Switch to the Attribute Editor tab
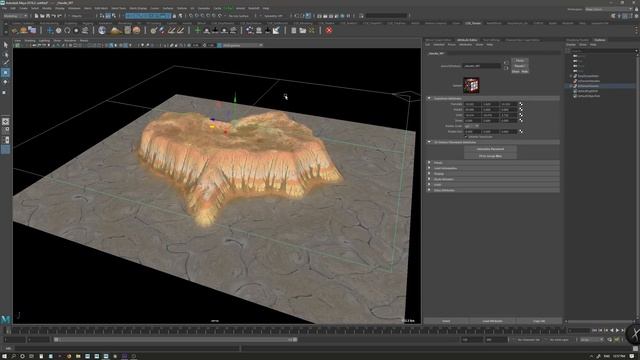Viewport: 640px width, 360px height. (467, 40)
